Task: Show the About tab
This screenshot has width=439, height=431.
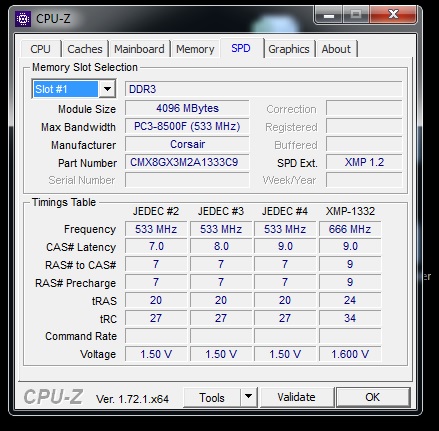Action: [336, 49]
